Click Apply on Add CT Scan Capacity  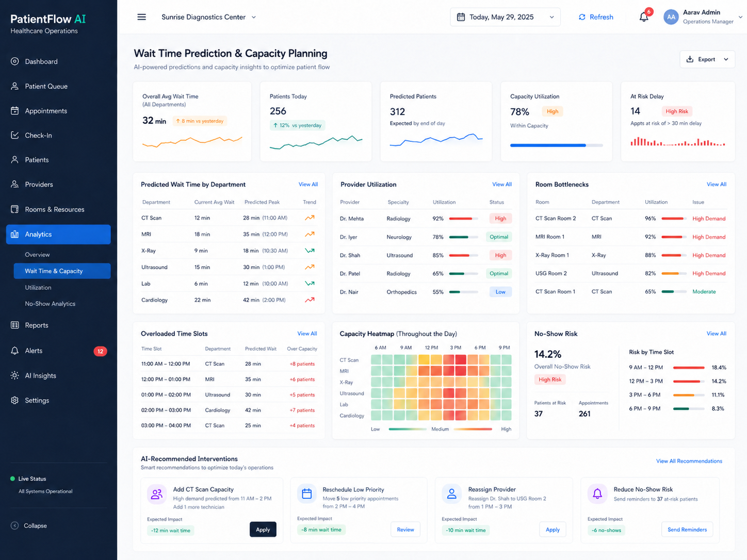(x=263, y=530)
